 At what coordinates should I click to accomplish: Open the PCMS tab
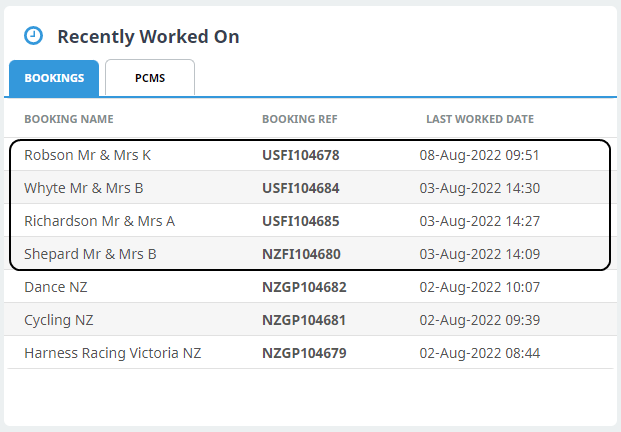(x=150, y=78)
